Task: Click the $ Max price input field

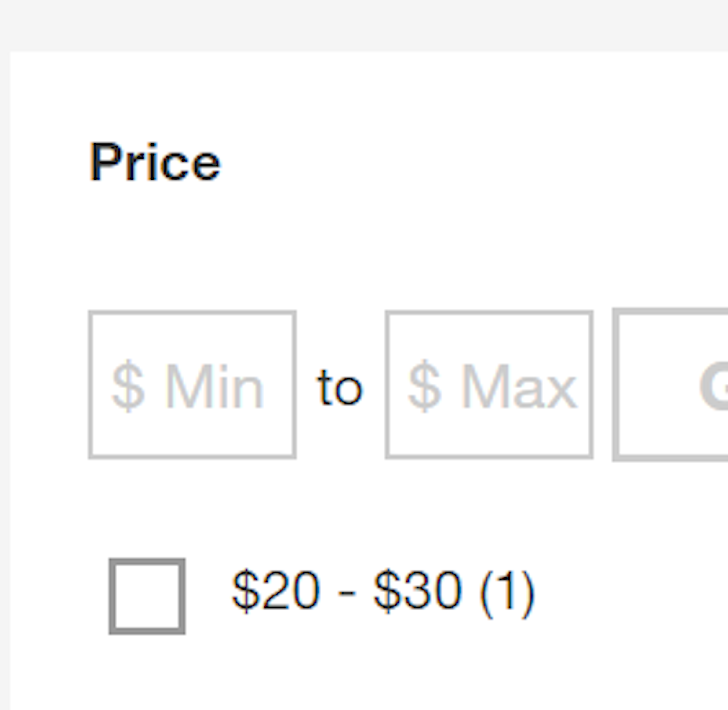Action: click(489, 384)
